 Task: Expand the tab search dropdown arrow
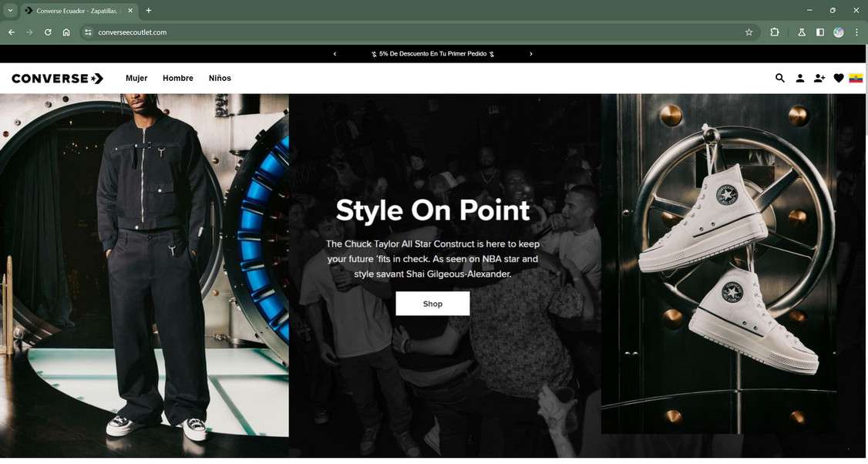pos(10,10)
